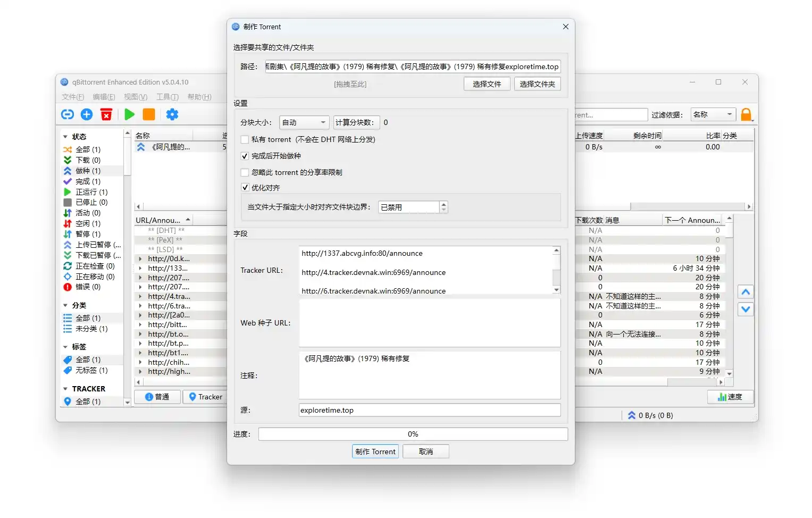Click the source field containing exploretime.top
The image size is (812, 518).
[429, 410]
